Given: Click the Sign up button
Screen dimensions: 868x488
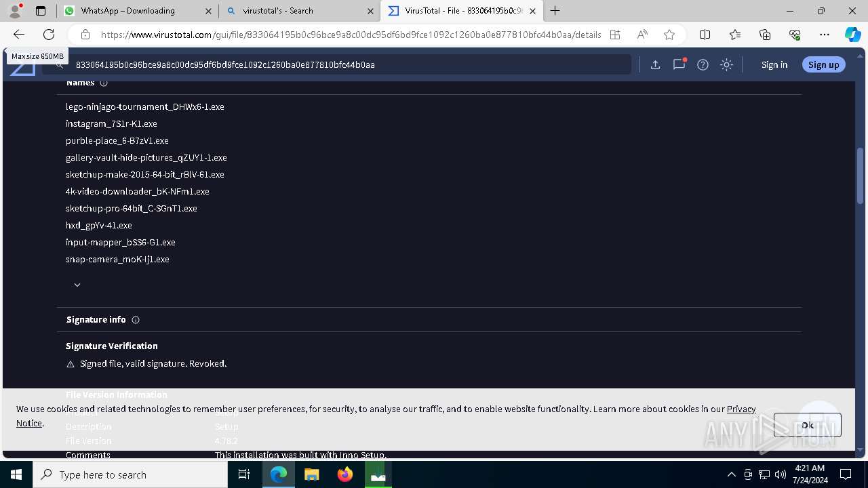Looking at the screenshot, I should pyautogui.click(x=823, y=64).
